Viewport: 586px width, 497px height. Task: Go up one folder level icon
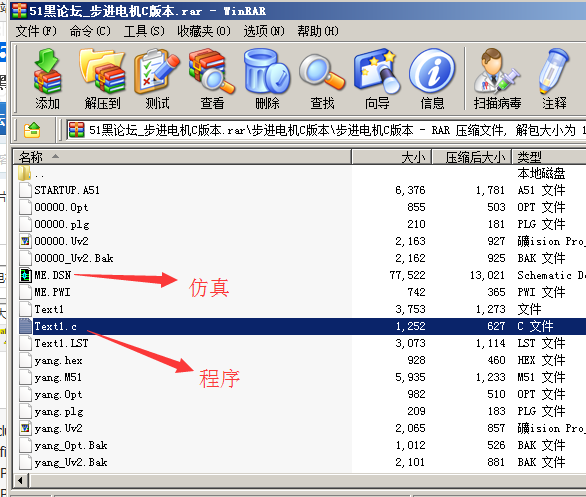tap(32, 130)
